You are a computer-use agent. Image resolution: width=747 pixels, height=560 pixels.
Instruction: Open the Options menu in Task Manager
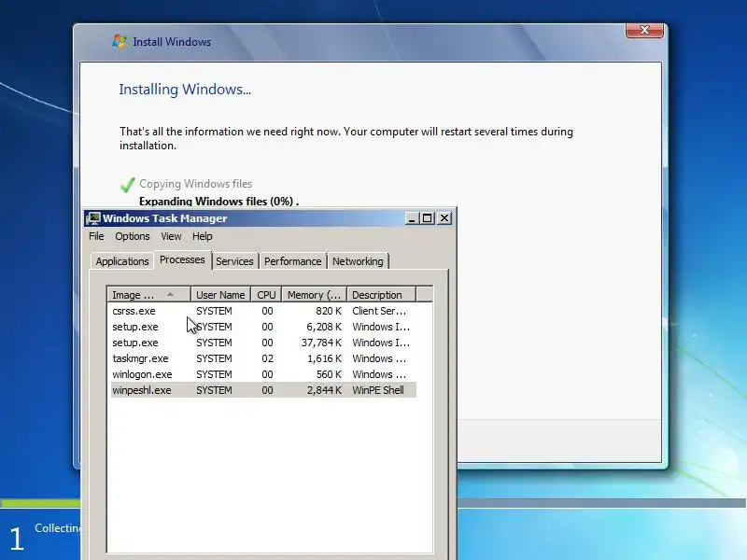133,236
